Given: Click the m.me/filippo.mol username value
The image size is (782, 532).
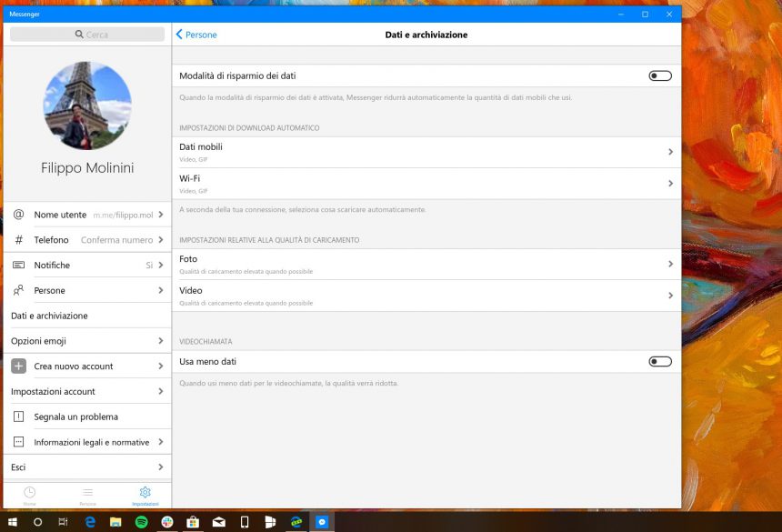Looking at the screenshot, I should tap(123, 215).
